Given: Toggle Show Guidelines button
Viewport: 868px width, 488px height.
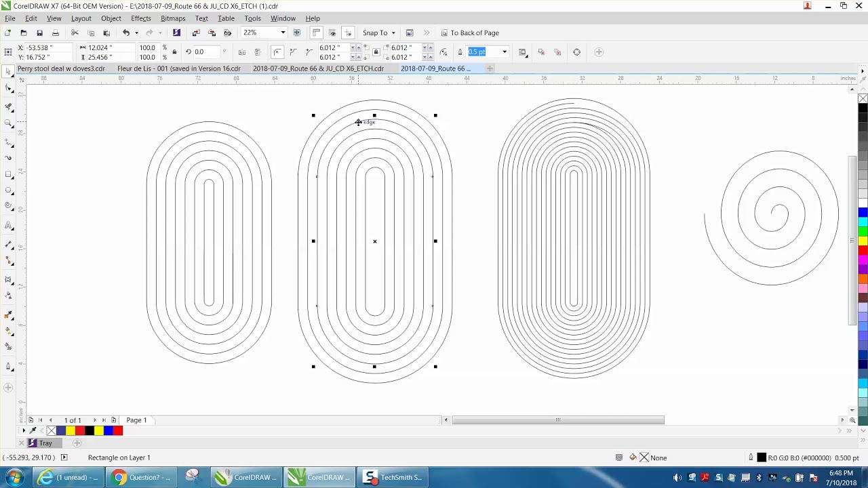Looking at the screenshot, I should pos(348,33).
